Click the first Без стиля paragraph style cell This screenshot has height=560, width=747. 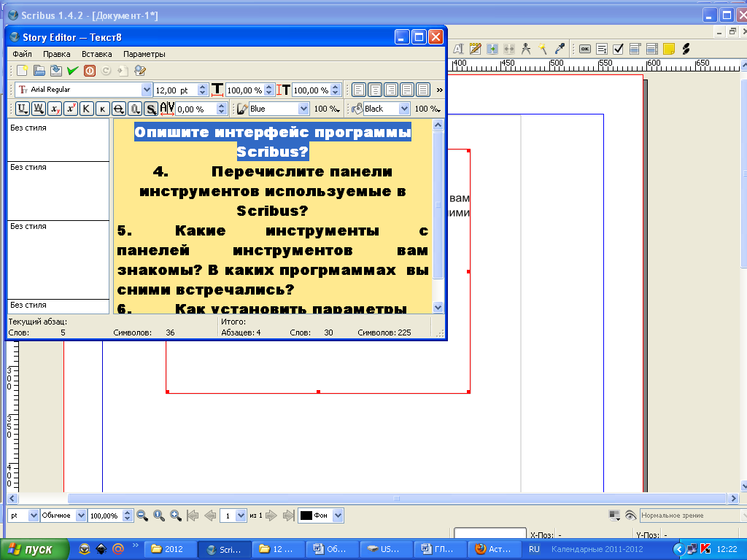pos(58,140)
